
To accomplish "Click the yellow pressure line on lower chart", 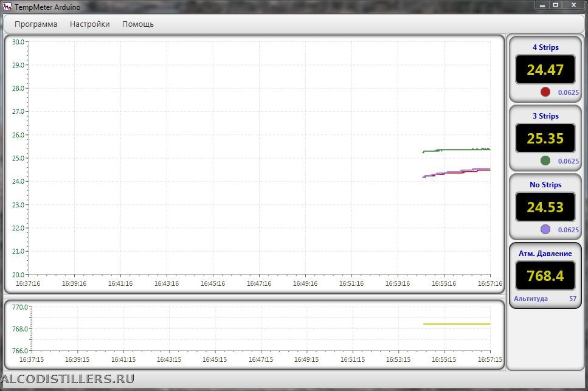I will [x=457, y=324].
